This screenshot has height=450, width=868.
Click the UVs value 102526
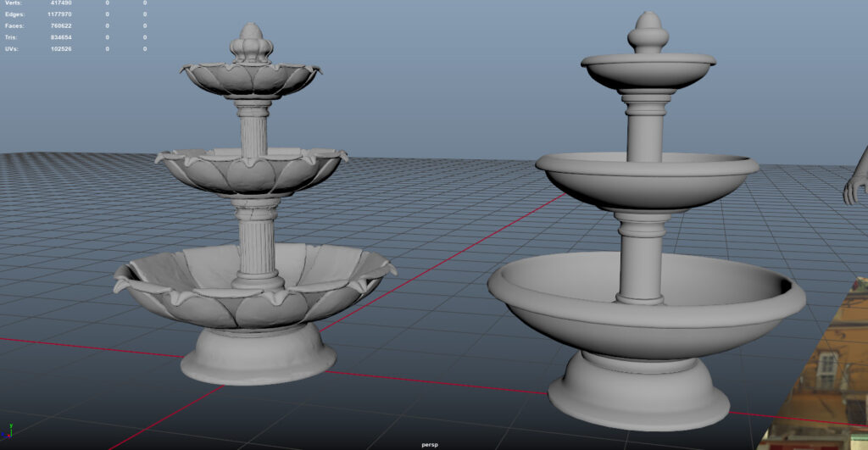click(x=61, y=49)
